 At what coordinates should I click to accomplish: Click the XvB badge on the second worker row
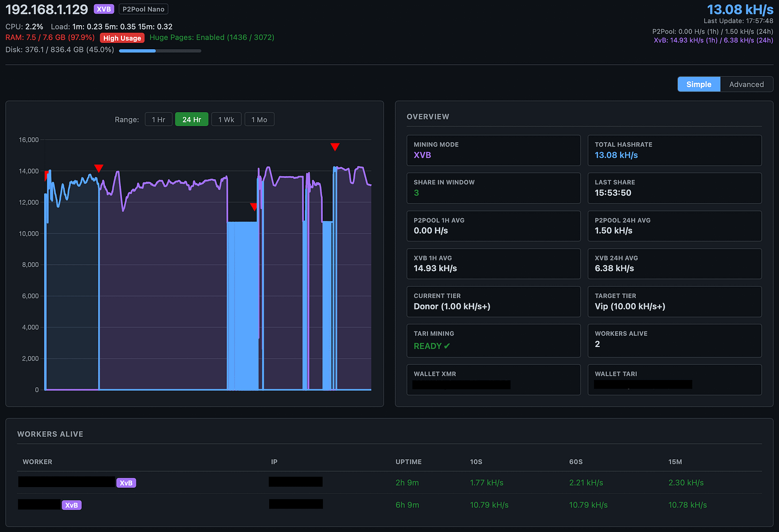point(72,504)
